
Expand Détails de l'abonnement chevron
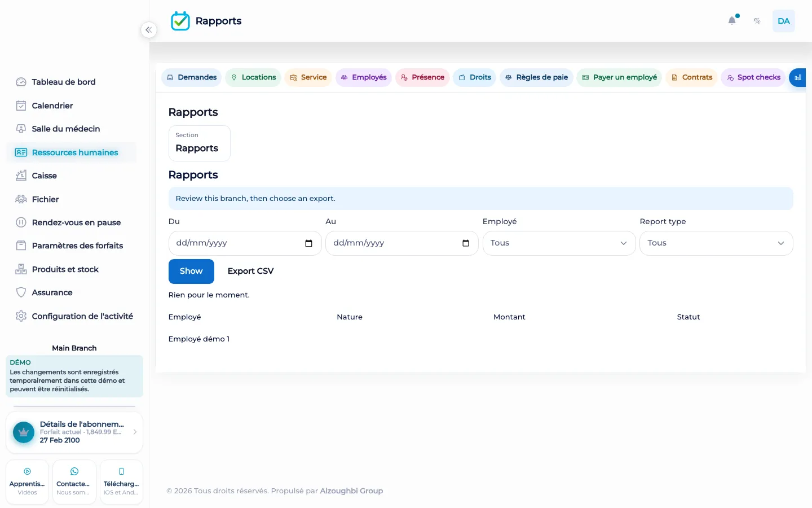pos(135,432)
